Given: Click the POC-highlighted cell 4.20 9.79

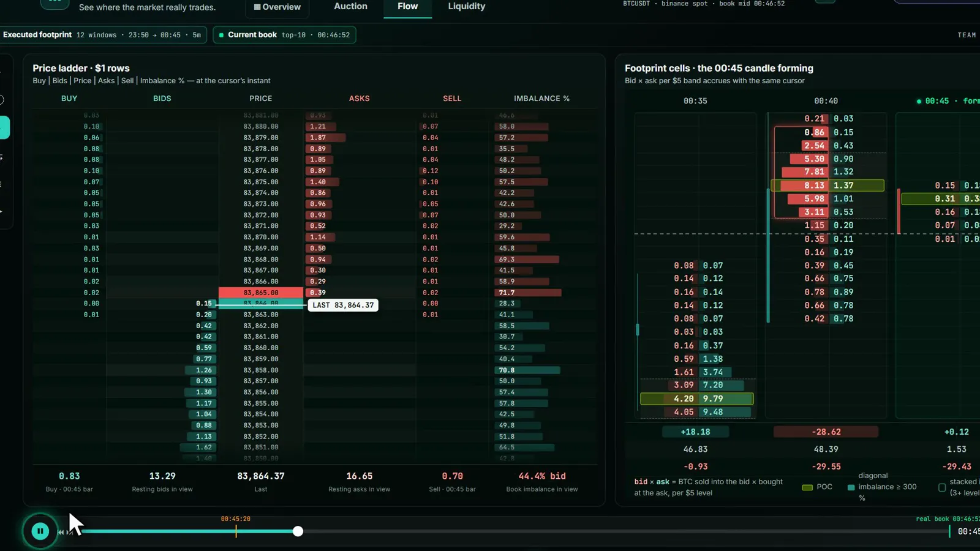Looking at the screenshot, I should click(x=697, y=399).
